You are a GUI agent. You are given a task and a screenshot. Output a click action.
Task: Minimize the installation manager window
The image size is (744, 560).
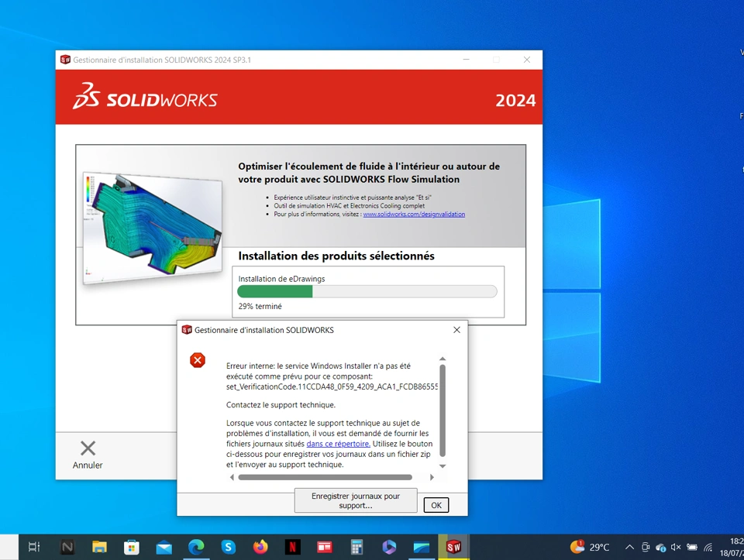coord(466,60)
